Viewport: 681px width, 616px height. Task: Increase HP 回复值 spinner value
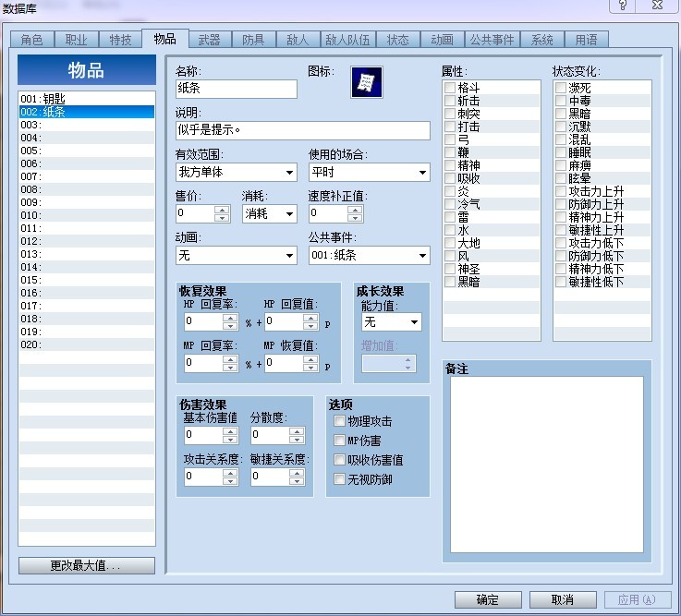[x=310, y=318]
